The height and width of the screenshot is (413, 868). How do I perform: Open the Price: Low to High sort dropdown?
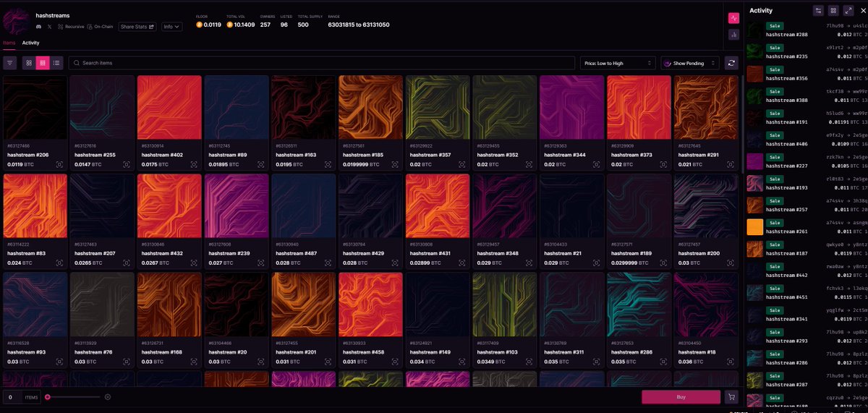pyautogui.click(x=618, y=63)
